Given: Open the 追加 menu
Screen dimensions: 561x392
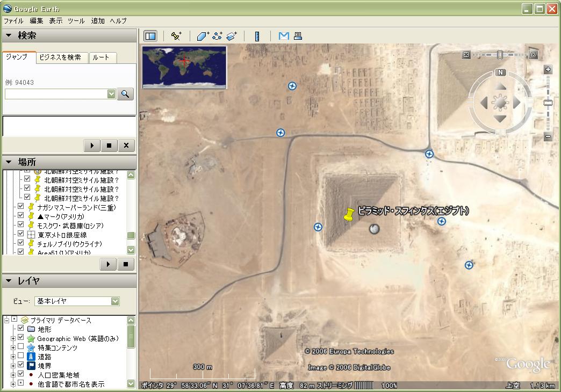Looking at the screenshot, I should point(98,21).
